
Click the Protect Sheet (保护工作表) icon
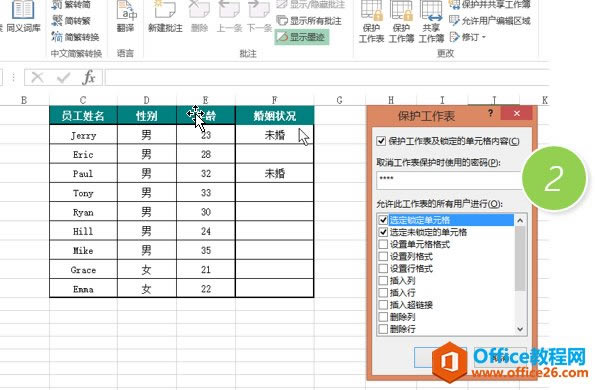pos(371,21)
